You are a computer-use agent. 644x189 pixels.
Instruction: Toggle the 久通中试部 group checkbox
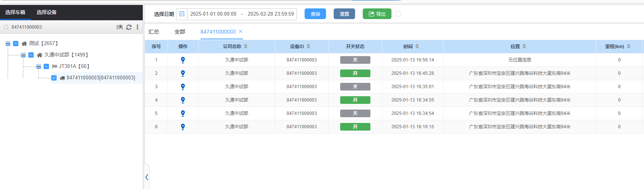[x=31, y=55]
